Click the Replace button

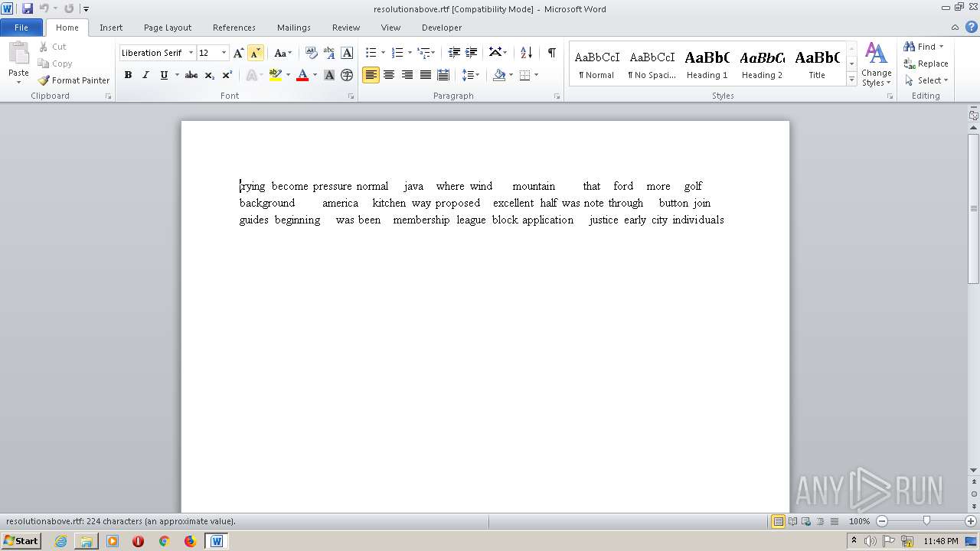click(x=926, y=64)
